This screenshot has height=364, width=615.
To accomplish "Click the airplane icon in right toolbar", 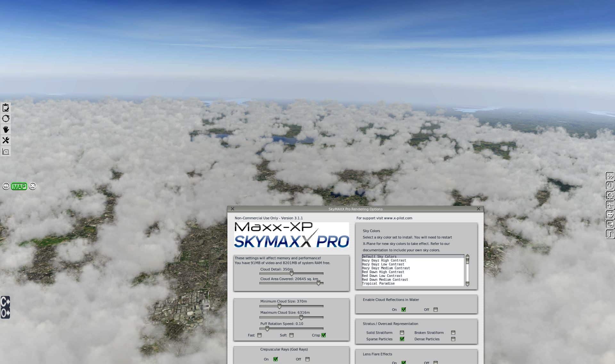I will (x=610, y=205).
